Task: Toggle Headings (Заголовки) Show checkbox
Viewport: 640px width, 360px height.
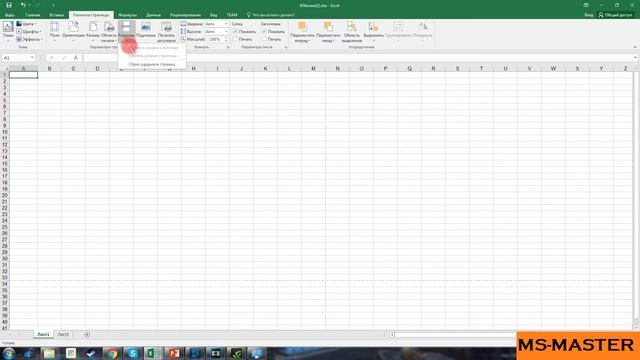Action: point(264,31)
